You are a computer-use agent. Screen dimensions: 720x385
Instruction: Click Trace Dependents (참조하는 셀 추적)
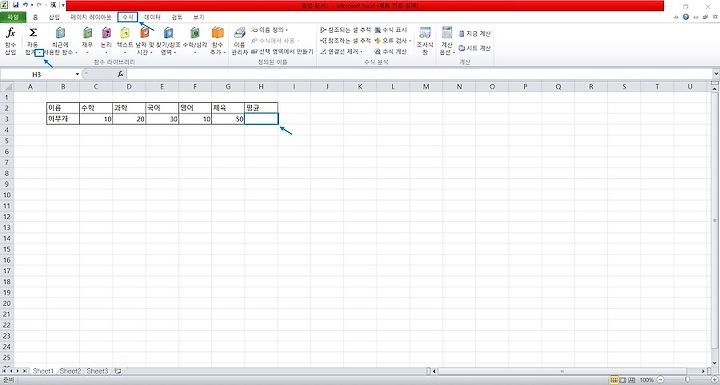345,41
